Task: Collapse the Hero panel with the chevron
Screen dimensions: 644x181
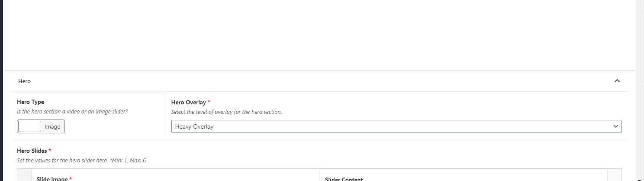Action: (617, 81)
